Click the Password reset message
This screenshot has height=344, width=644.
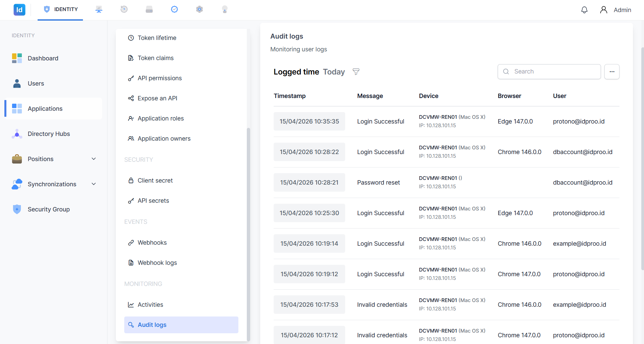378,183
